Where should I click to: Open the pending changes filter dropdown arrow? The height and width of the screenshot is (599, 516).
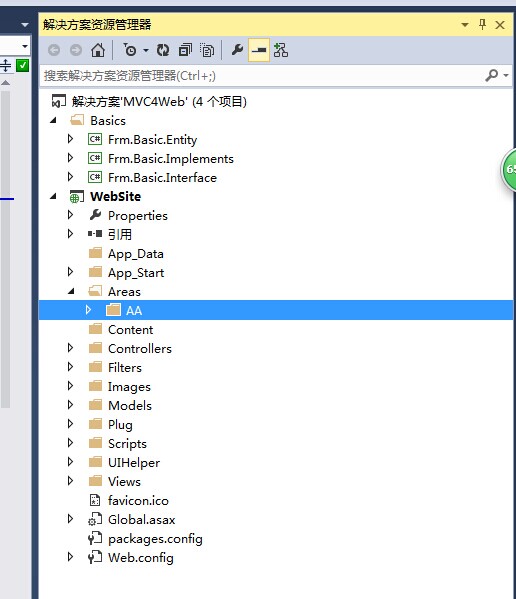pyautogui.click(x=146, y=50)
